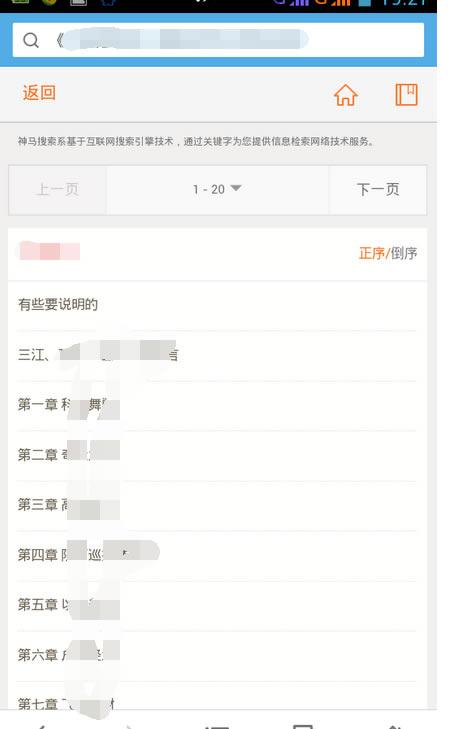The width and height of the screenshot is (459, 729).
Task: Open the home page icon
Action: 346,95
